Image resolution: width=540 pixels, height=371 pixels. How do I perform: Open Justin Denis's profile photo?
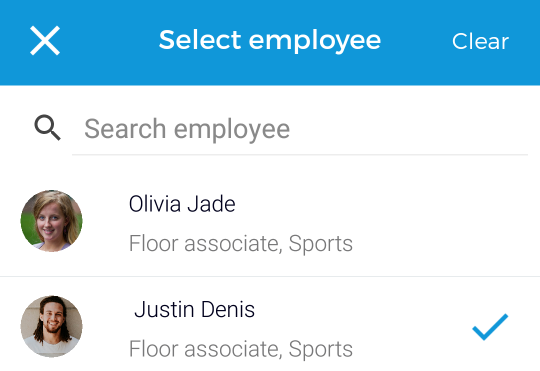pos(52,326)
